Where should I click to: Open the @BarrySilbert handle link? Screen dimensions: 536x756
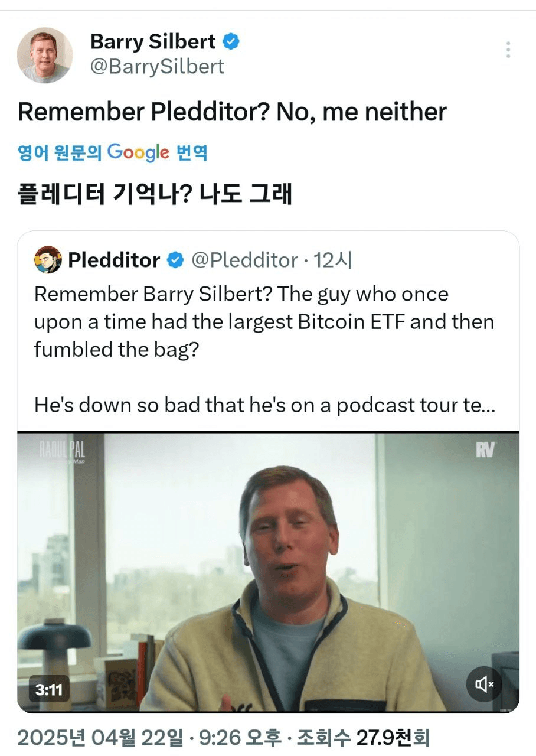point(157,67)
